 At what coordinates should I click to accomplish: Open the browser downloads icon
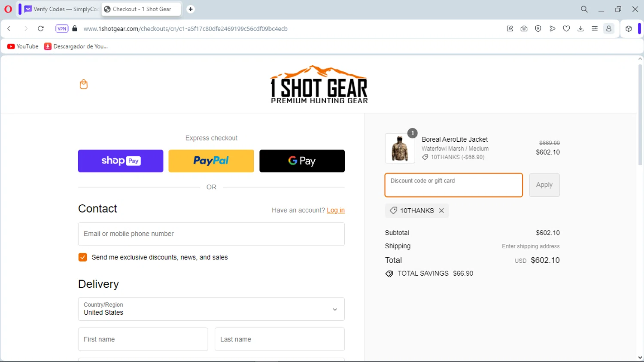coord(580,29)
